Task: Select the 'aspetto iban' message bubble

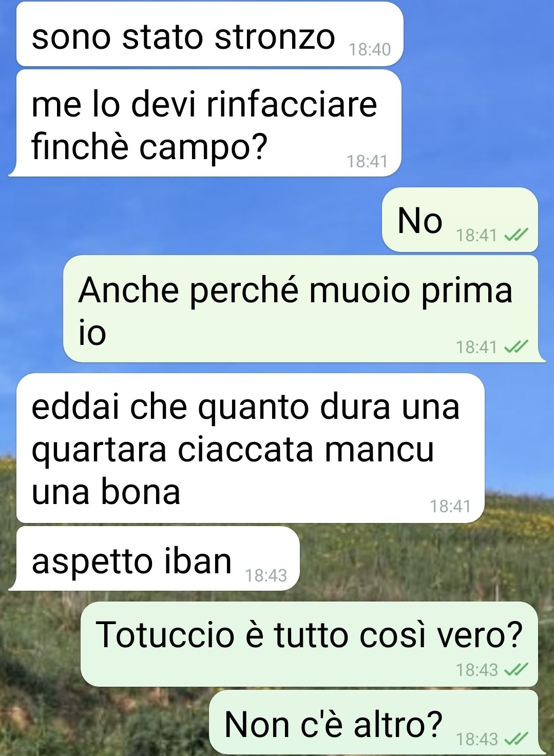Action: [x=154, y=558]
